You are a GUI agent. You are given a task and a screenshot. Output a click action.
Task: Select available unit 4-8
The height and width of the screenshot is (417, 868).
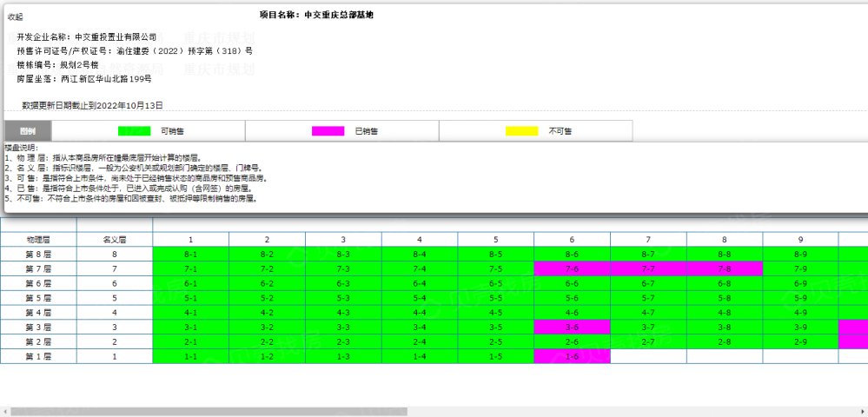[x=725, y=313]
